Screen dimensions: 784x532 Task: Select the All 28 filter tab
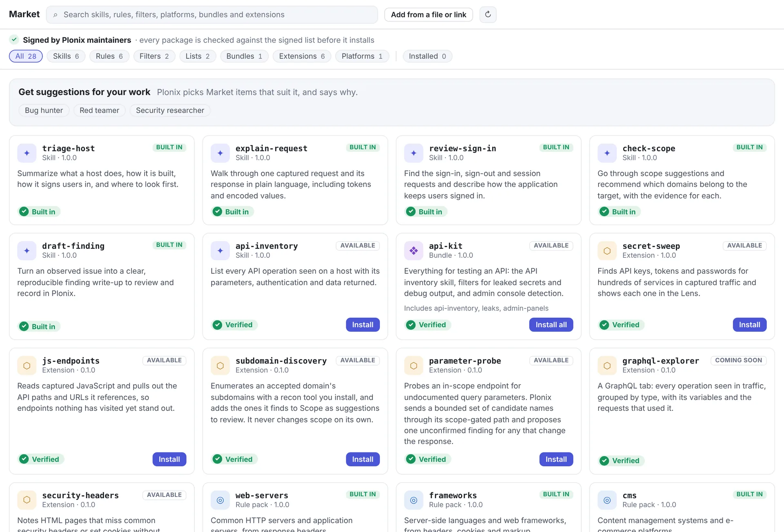26,56
